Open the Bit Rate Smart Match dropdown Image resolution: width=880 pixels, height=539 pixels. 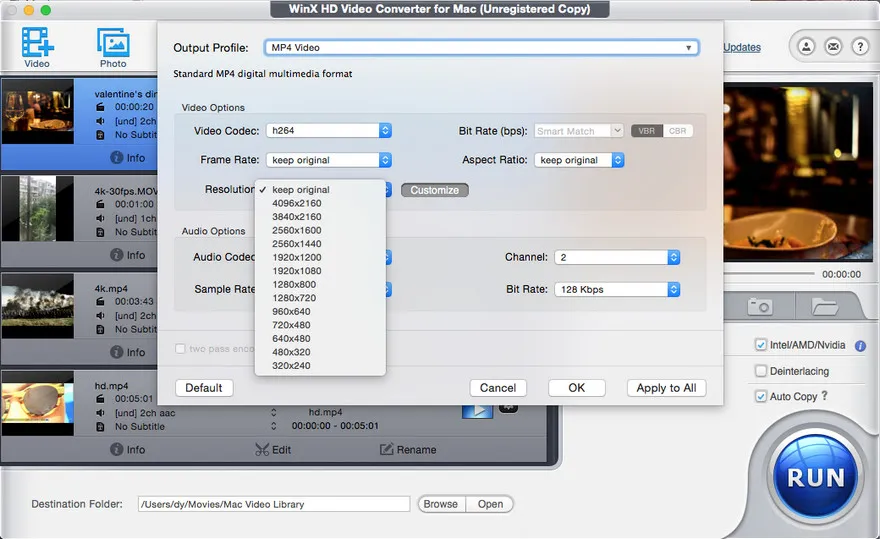click(579, 131)
